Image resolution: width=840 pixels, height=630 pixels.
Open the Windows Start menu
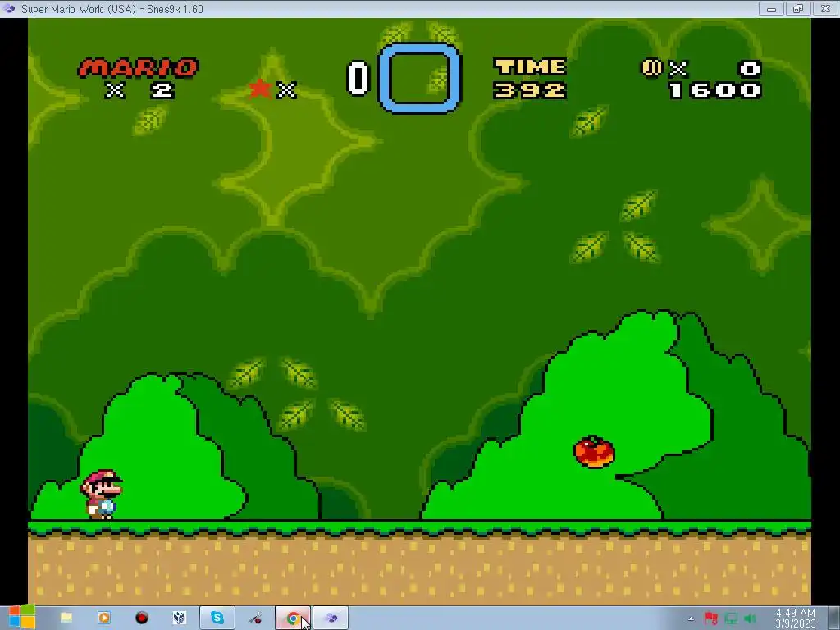point(22,617)
